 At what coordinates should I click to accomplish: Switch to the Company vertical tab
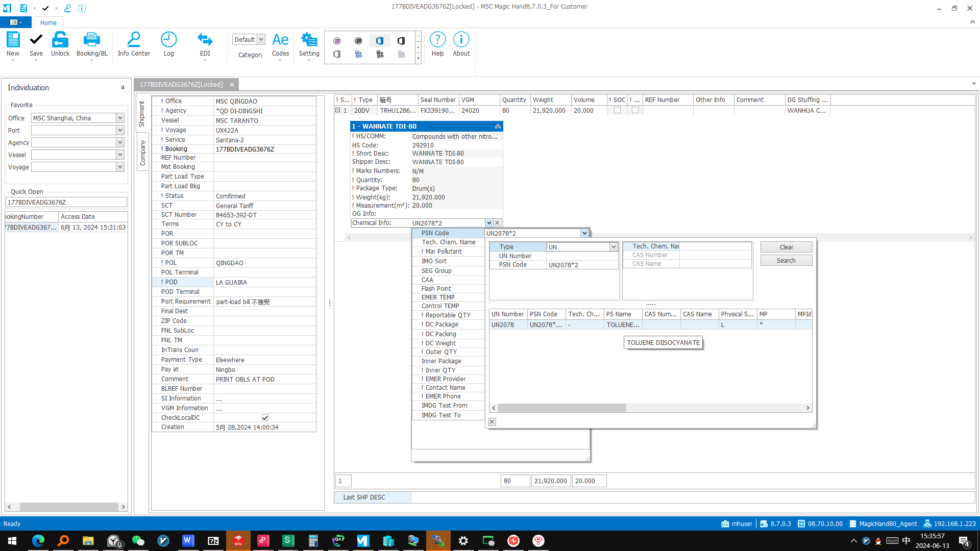tap(142, 153)
